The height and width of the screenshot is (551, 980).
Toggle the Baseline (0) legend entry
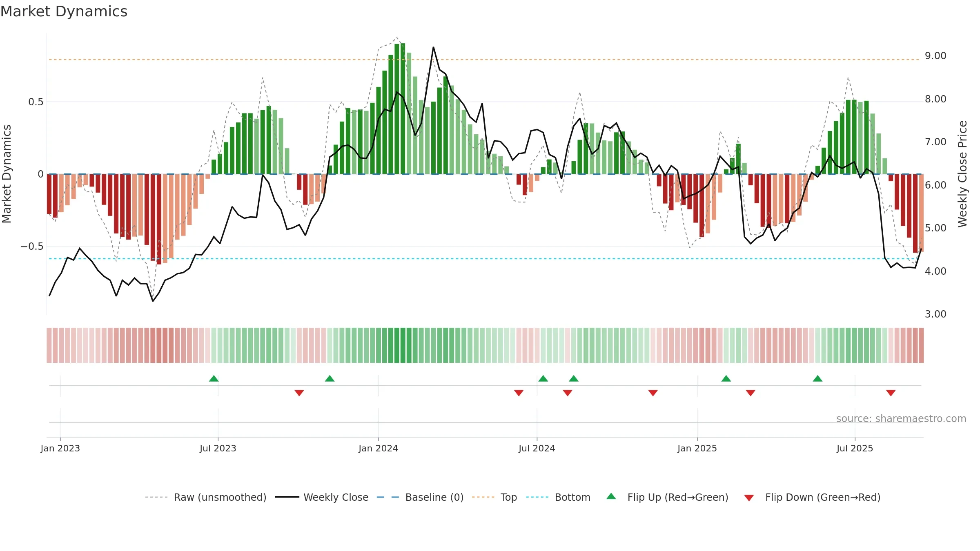pos(420,497)
